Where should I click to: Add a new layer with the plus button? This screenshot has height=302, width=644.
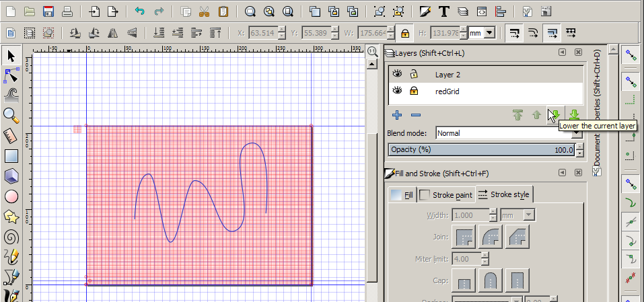coord(397,115)
